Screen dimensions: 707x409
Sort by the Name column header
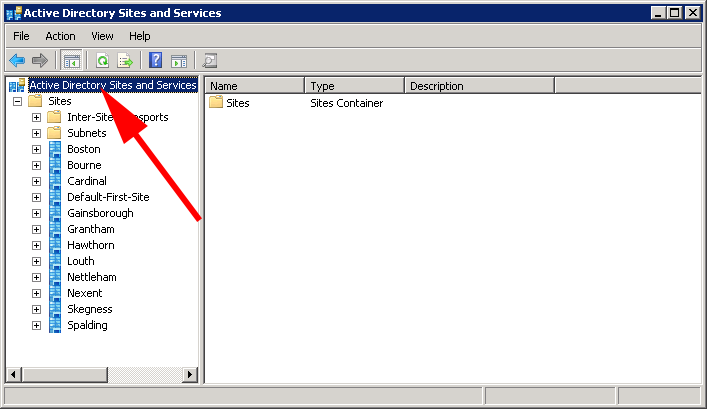(x=255, y=86)
